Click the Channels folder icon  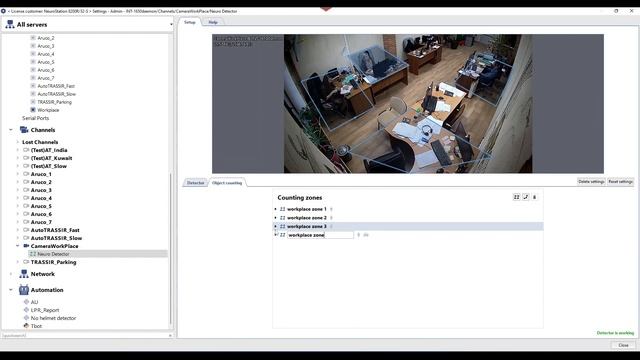tap(24, 130)
